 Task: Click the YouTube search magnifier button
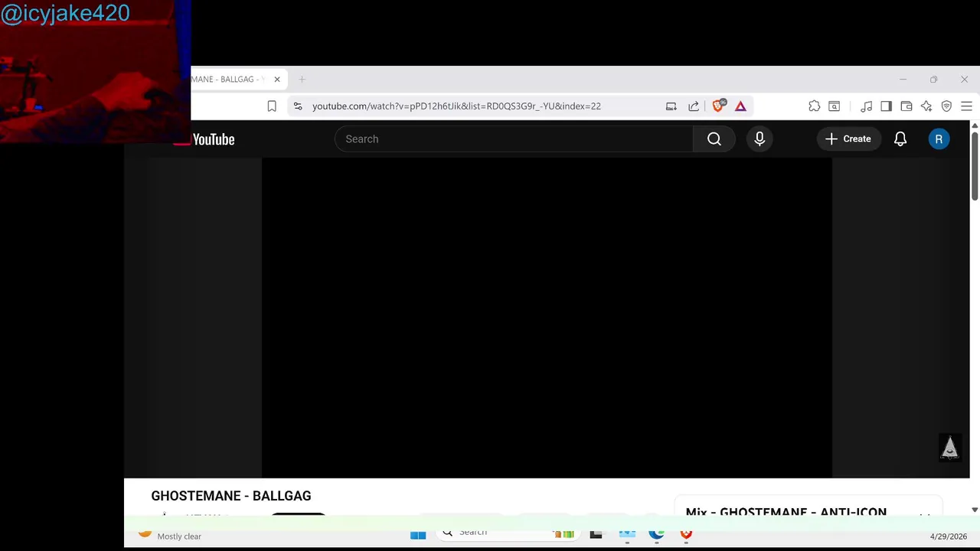tap(714, 139)
